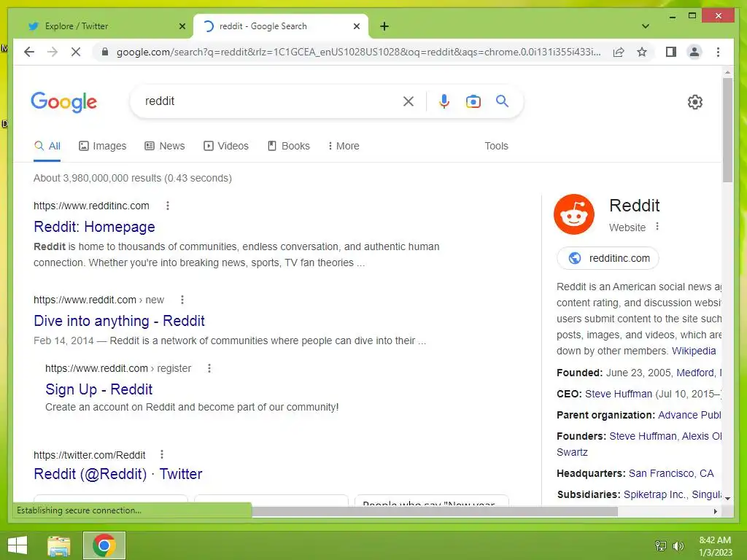Open the volume tray icon
This screenshot has height=560, width=747.
tap(678, 545)
